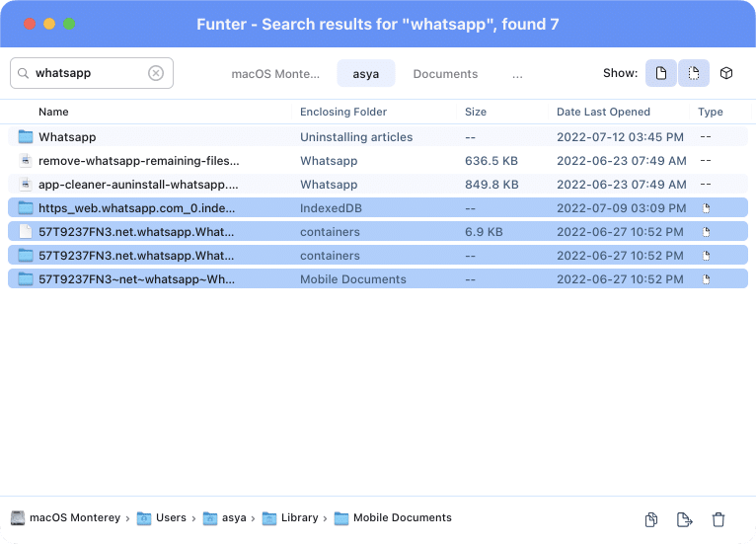Click hidden type icon on IndexedDB row
The width and height of the screenshot is (756, 544).
[x=706, y=208]
